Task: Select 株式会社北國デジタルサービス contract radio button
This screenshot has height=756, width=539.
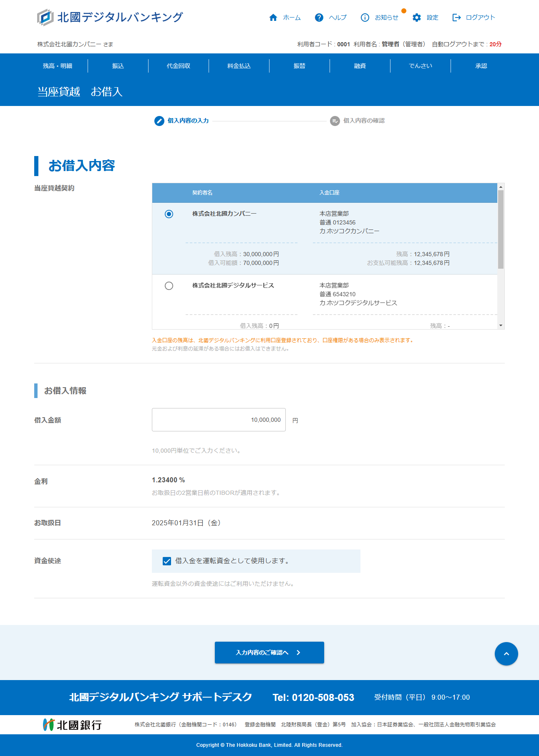Action: pyautogui.click(x=169, y=286)
